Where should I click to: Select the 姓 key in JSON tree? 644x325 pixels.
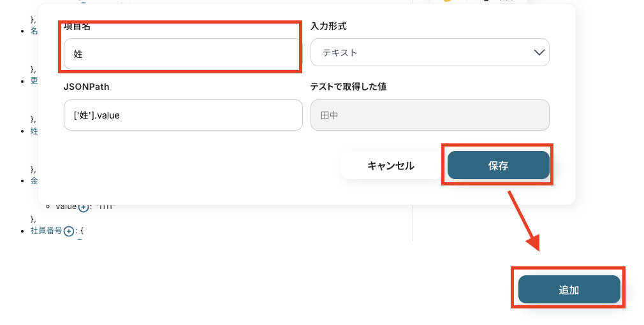point(34,131)
